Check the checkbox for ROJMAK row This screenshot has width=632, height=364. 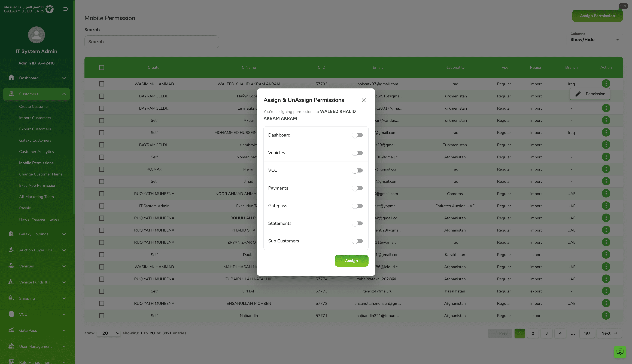[102, 169]
